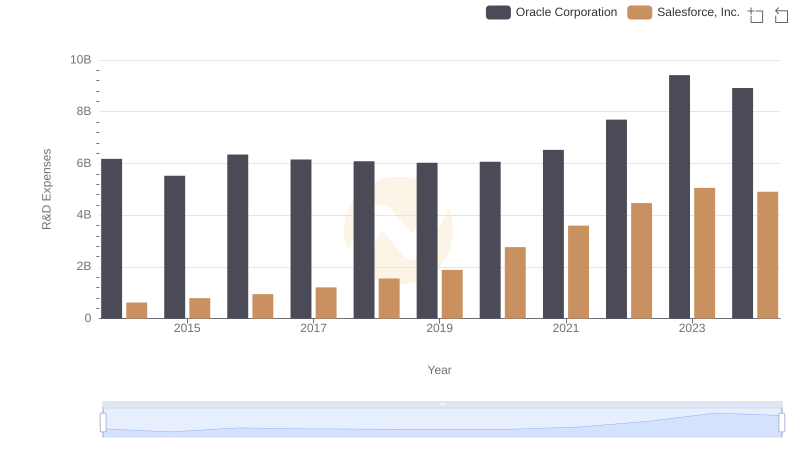Screen dimensions: 800x461
Task: Click the zoom area select icon
Action: point(756,15)
